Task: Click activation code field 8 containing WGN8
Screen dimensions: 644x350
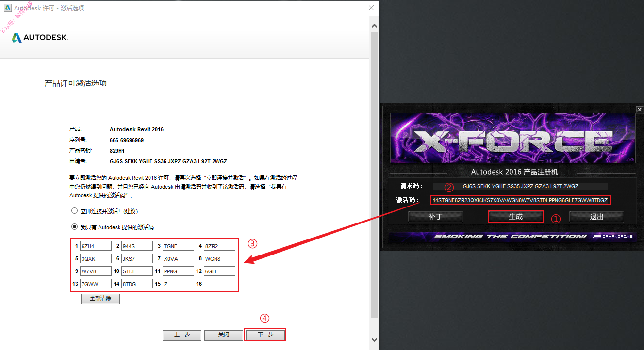Action: coord(219,258)
